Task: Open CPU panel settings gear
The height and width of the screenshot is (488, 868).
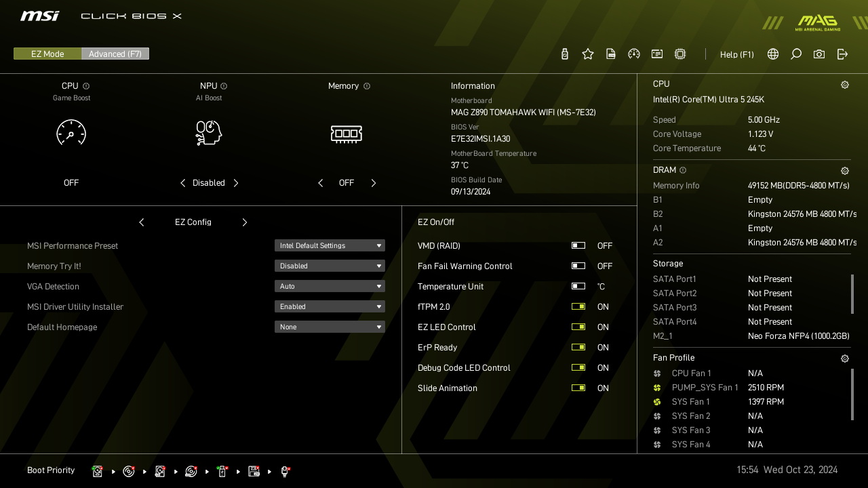Action: 845,85
